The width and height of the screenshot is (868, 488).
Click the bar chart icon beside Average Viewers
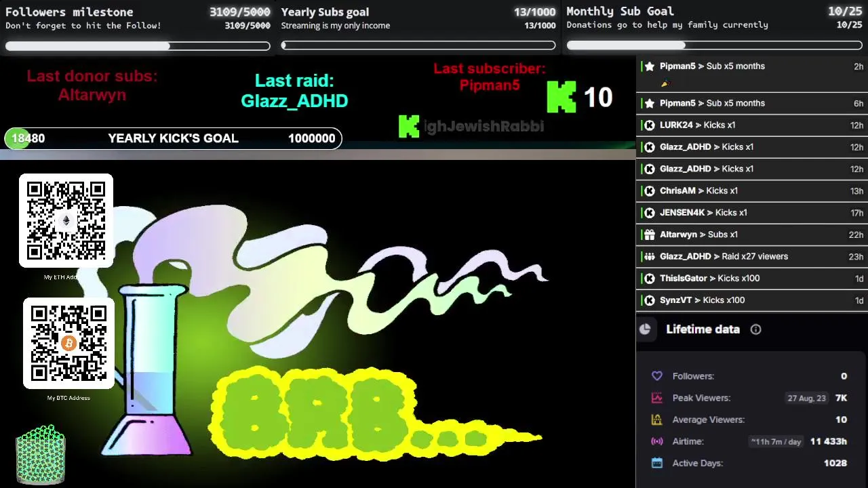656,420
